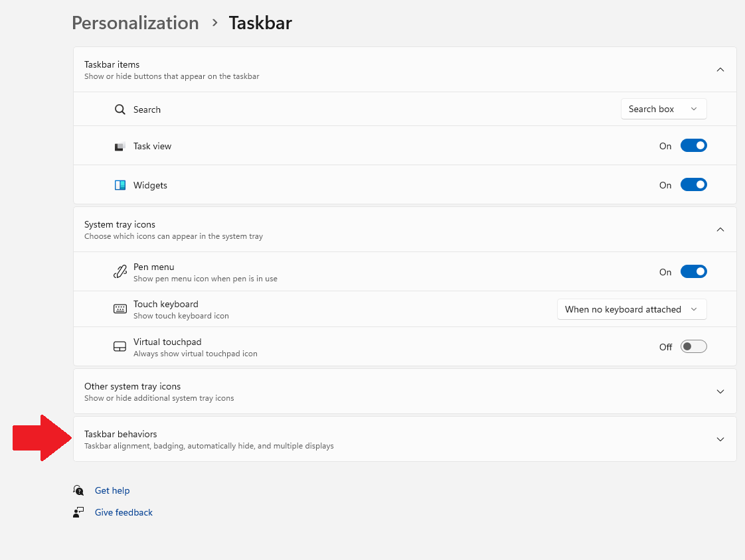The image size is (745, 560).
Task: Click the Search magnifier icon in Taskbar items
Action: tap(120, 109)
